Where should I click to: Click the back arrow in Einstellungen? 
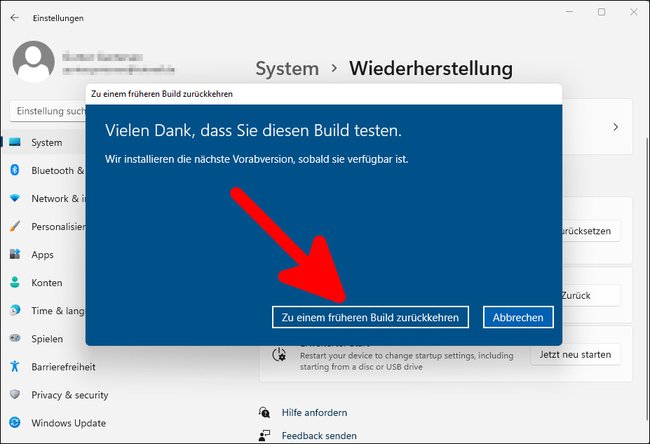[15, 18]
